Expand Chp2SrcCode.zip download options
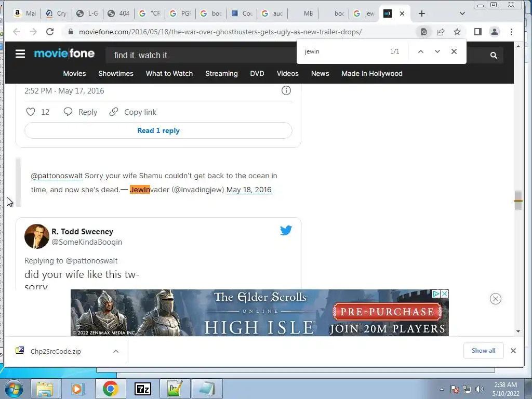Image resolution: width=532 pixels, height=399 pixels. (x=116, y=351)
